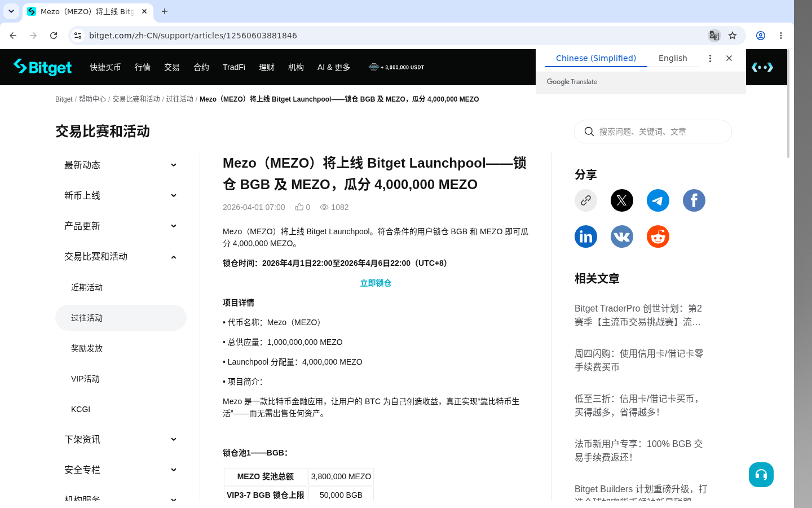Click the teal icon at header right
The image size is (812, 508).
[762, 67]
